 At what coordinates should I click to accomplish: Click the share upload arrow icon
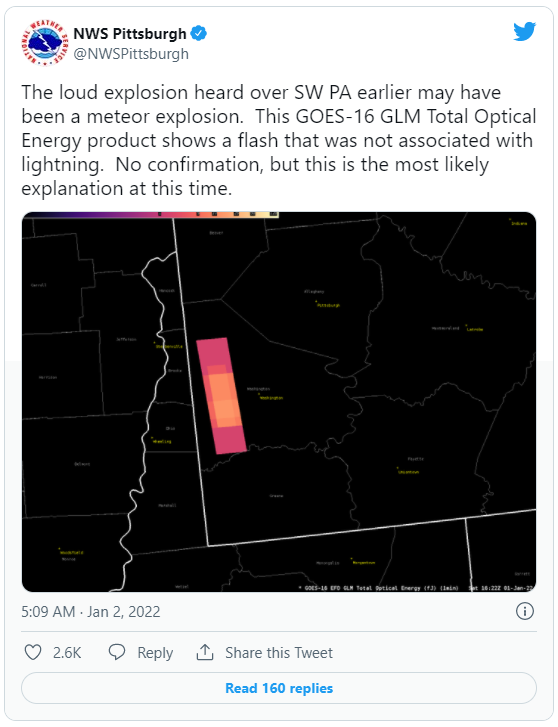(205, 652)
